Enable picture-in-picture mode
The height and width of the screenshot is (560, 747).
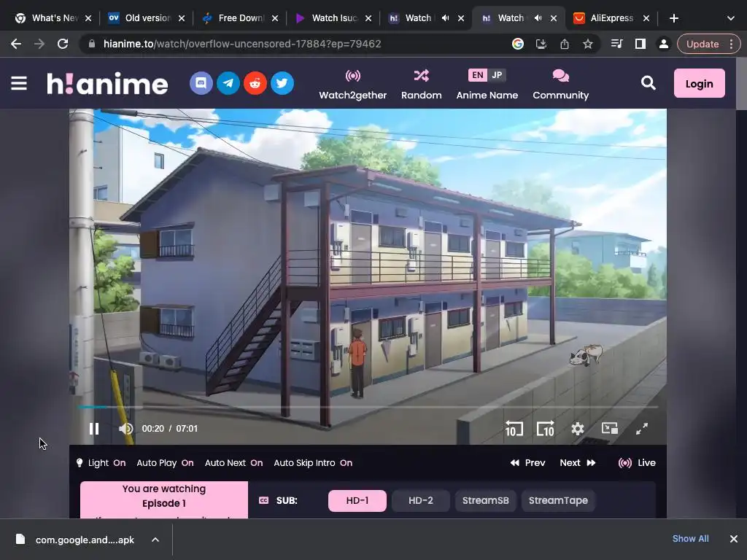[609, 429]
